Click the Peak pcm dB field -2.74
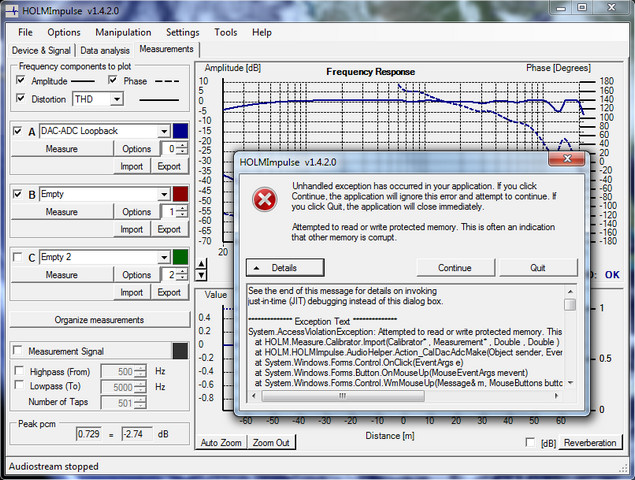The width and height of the screenshot is (635, 480). tap(136, 434)
